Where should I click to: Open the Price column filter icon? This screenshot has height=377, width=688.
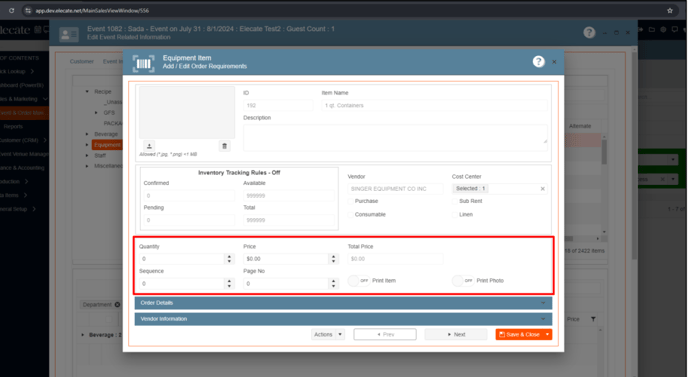pos(593,319)
